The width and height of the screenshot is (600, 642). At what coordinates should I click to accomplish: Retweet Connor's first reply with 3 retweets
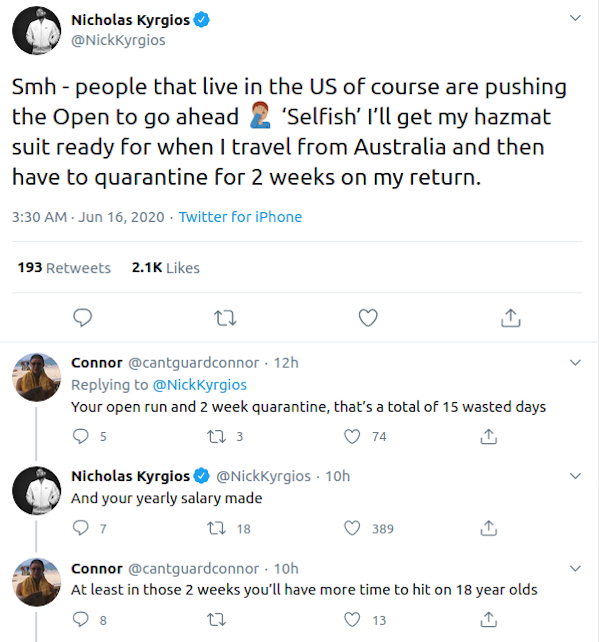click(214, 436)
